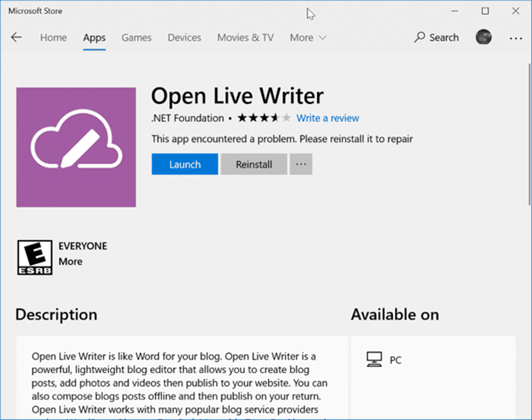
Task: Expand the More dropdown in navigation
Action: pos(308,37)
